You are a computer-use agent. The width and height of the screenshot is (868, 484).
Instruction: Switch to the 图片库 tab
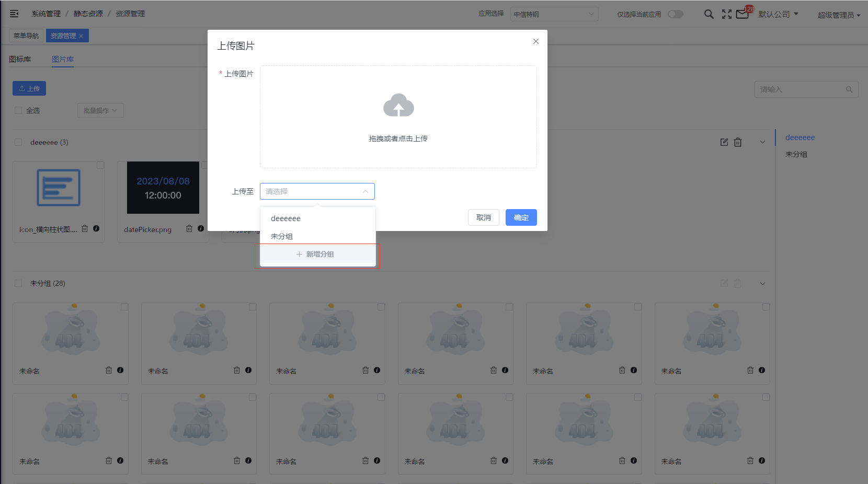click(x=63, y=59)
